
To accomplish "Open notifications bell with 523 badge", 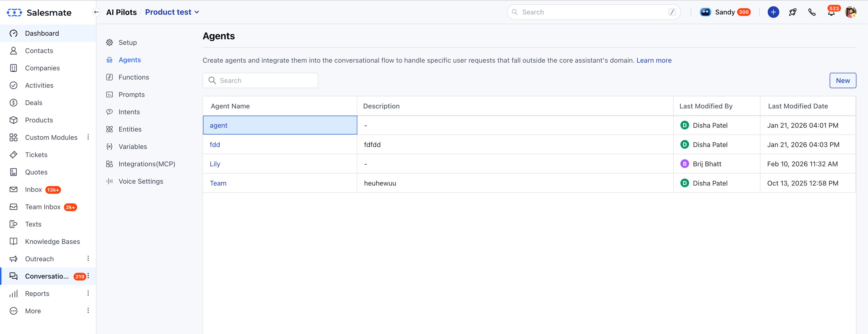I will pyautogui.click(x=832, y=12).
